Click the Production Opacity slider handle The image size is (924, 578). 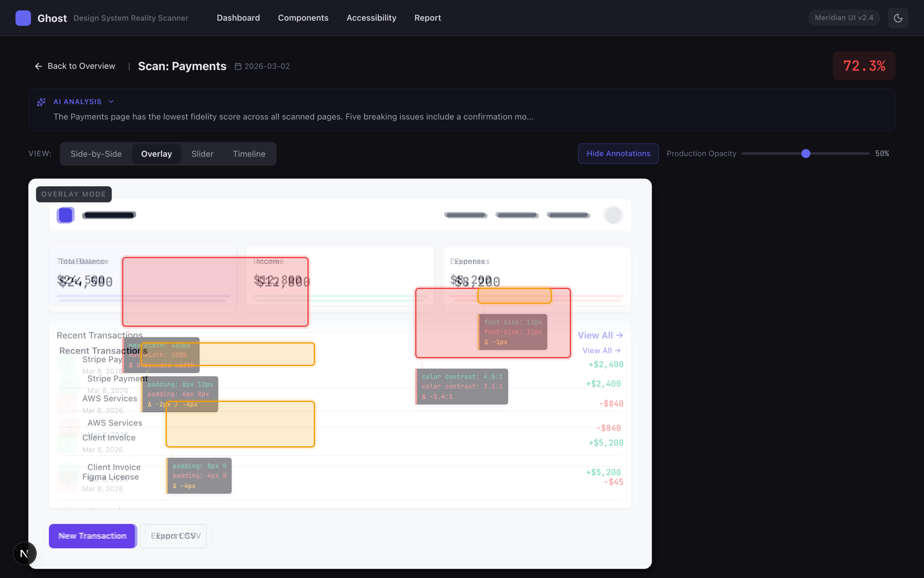click(x=806, y=154)
